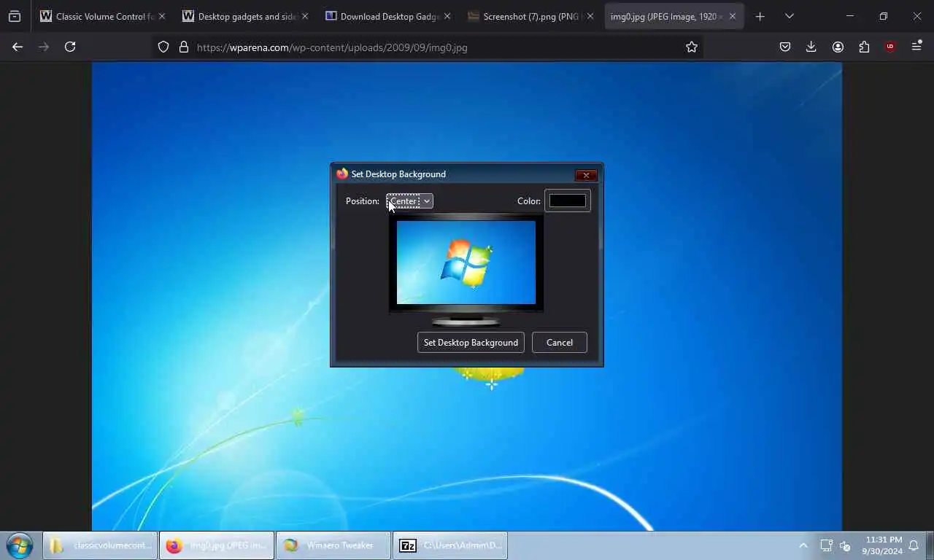Image resolution: width=934 pixels, height=560 pixels.
Task: Open the Save to Pocket icon
Action: point(785,47)
